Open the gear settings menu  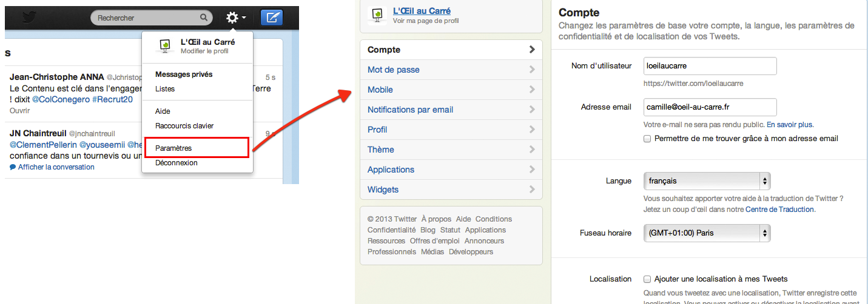(x=235, y=18)
